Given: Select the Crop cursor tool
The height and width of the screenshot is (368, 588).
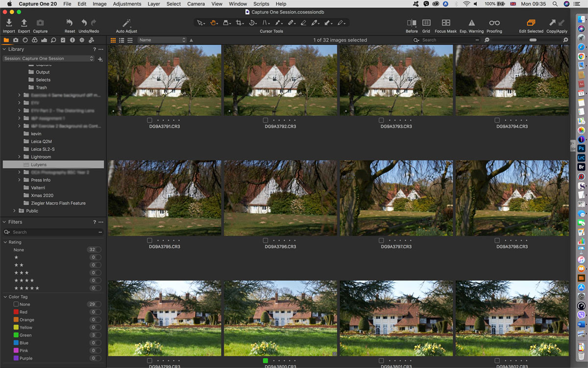Looking at the screenshot, I should click(239, 23).
